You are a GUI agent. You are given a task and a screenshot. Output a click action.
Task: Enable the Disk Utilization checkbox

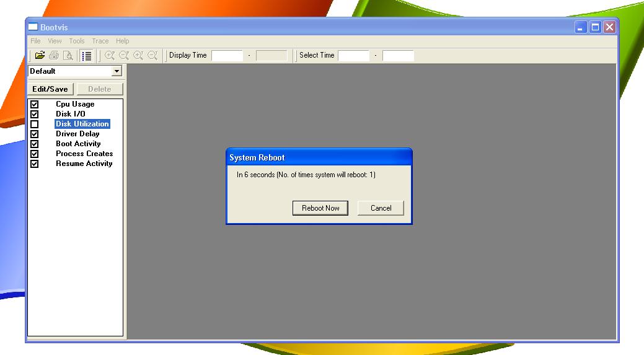click(x=35, y=124)
